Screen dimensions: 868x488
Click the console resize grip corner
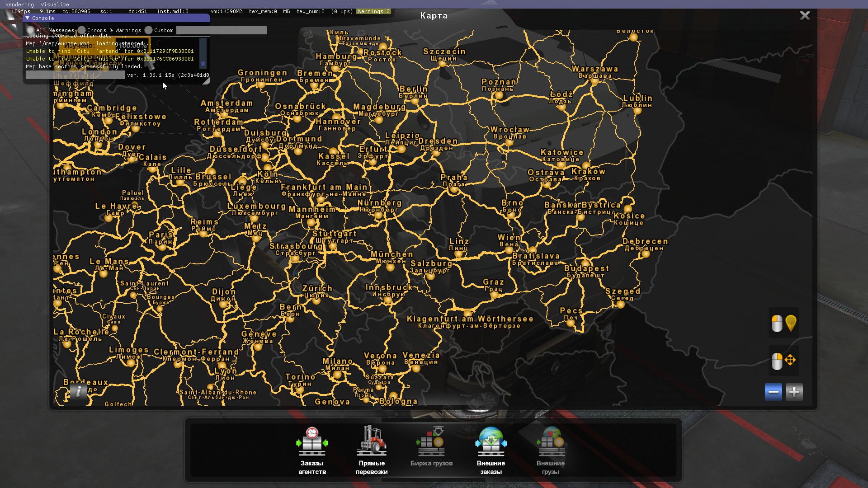207,81
